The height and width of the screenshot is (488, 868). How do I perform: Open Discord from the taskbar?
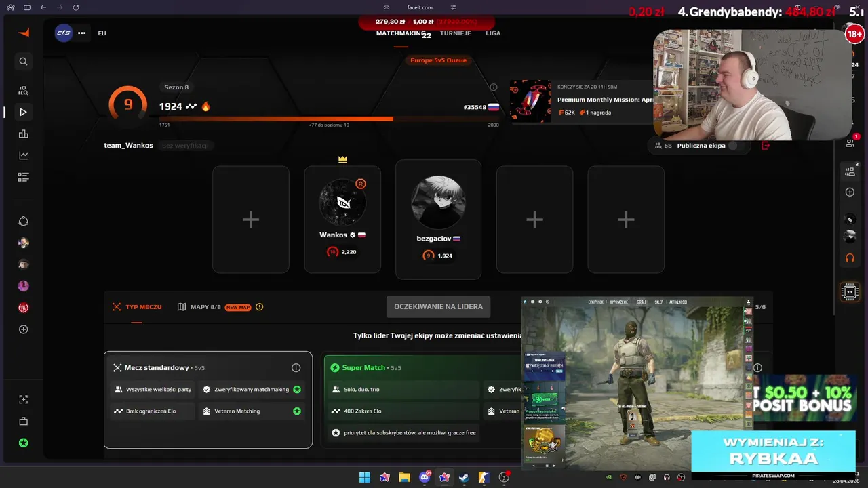425,477
